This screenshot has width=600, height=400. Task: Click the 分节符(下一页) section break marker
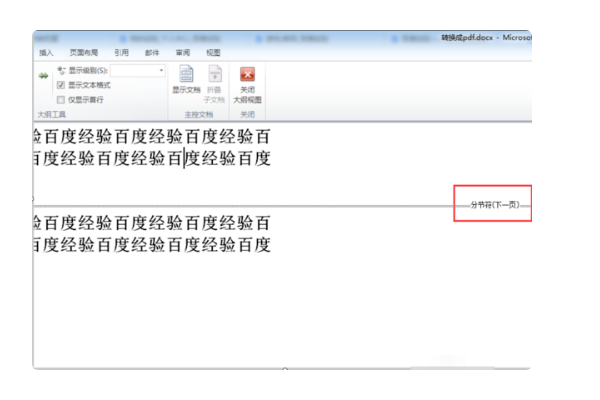pos(495,205)
